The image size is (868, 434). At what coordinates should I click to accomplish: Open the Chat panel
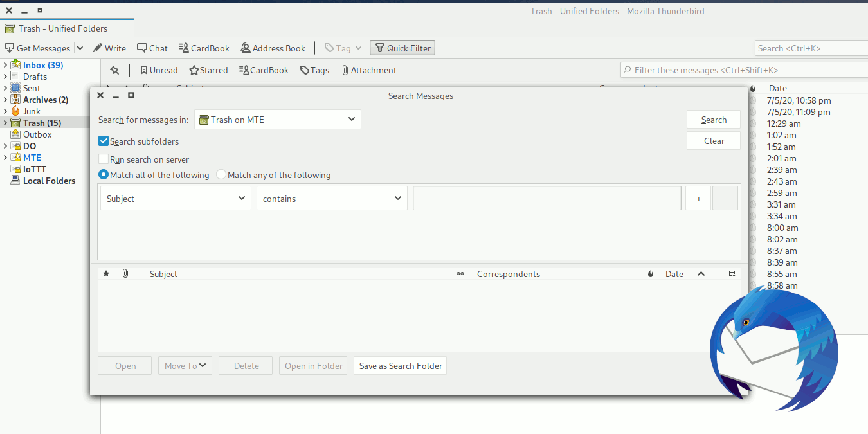pyautogui.click(x=152, y=48)
